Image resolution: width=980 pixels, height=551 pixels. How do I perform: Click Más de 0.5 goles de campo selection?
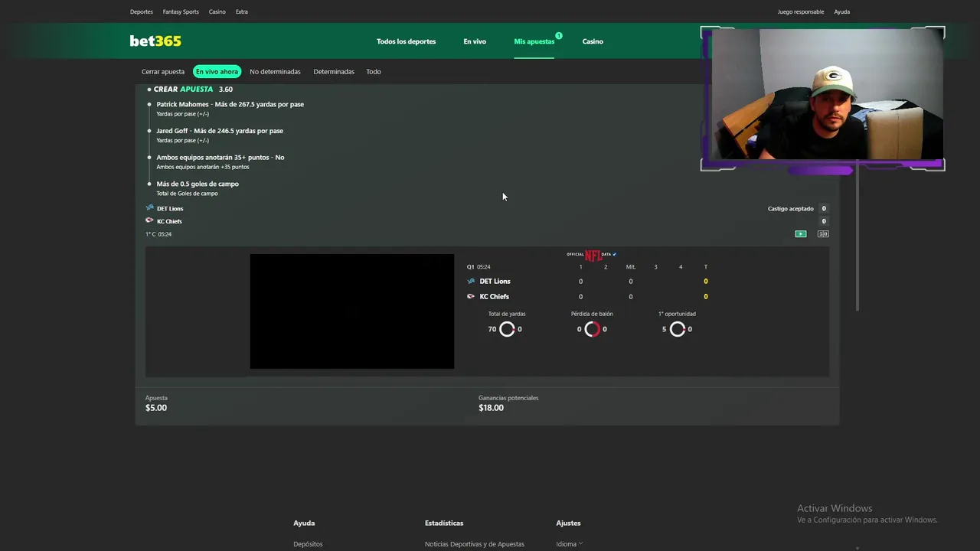pos(198,184)
